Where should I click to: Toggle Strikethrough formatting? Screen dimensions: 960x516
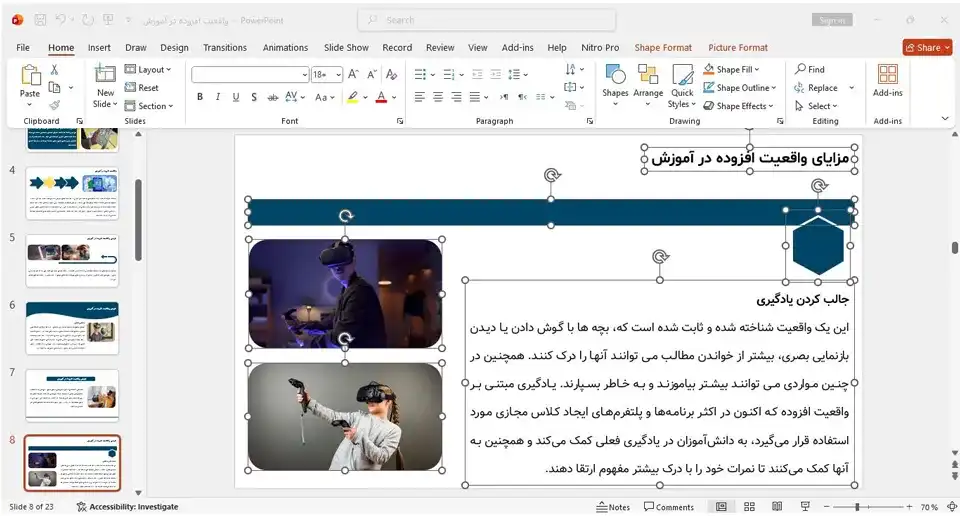coord(272,97)
